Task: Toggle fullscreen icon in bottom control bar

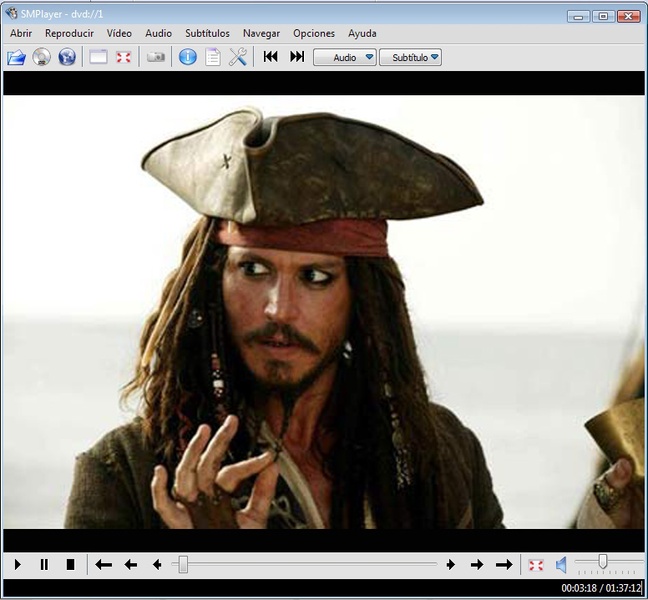Action: click(x=536, y=565)
